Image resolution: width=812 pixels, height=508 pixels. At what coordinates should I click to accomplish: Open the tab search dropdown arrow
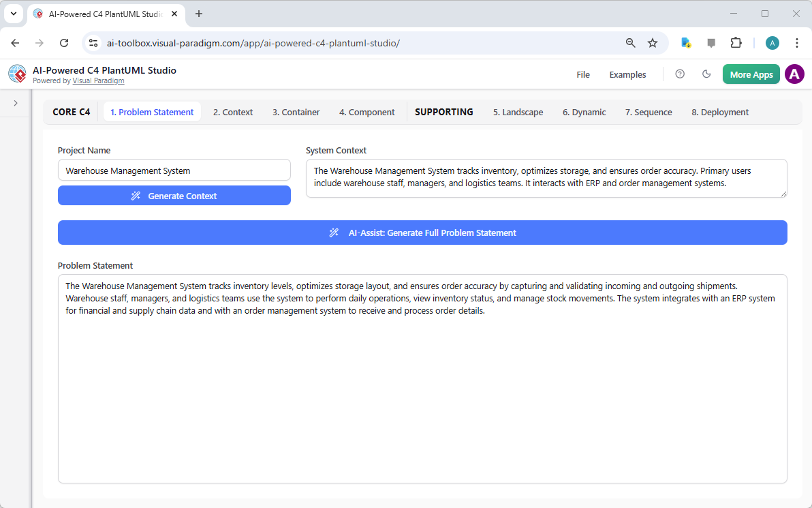pos(13,14)
